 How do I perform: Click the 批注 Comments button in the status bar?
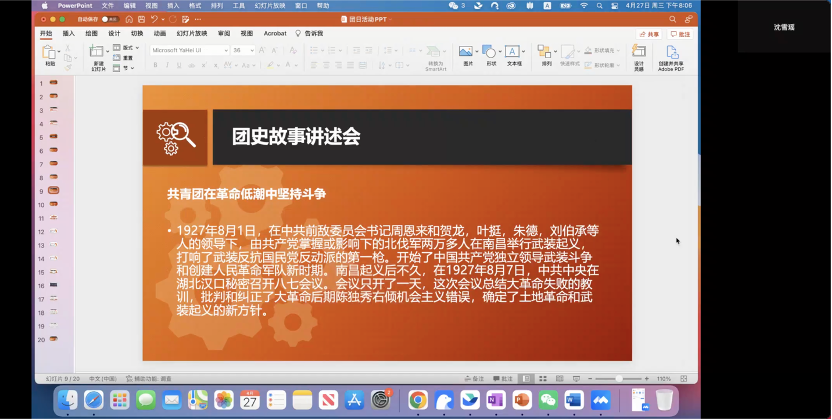coord(503,379)
